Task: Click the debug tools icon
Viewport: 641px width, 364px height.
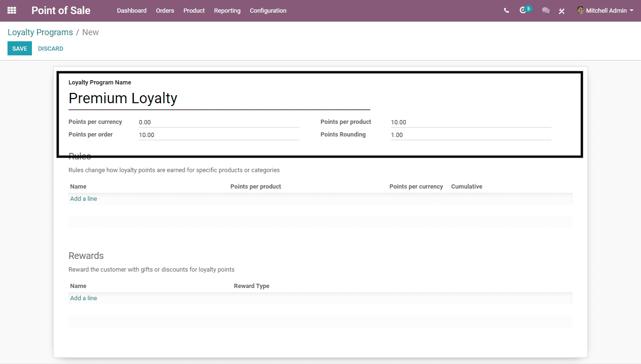Action: tap(561, 11)
